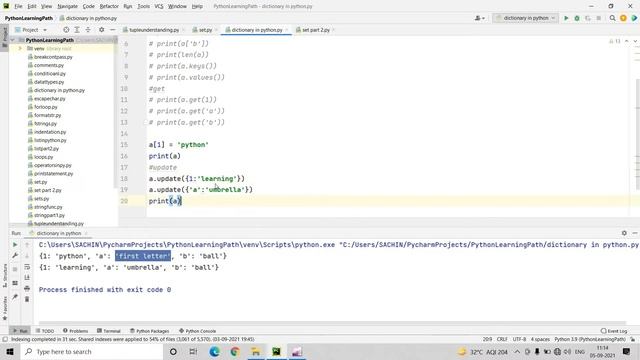640x360 pixels.
Task: Rerun using green arrow in Run panel
Action: tap(15, 244)
